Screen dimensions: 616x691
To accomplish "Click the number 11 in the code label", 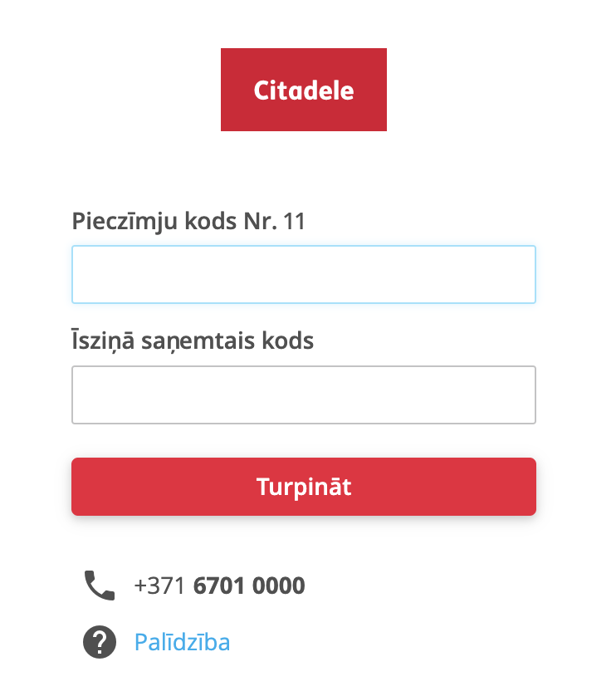I will tap(295, 221).
